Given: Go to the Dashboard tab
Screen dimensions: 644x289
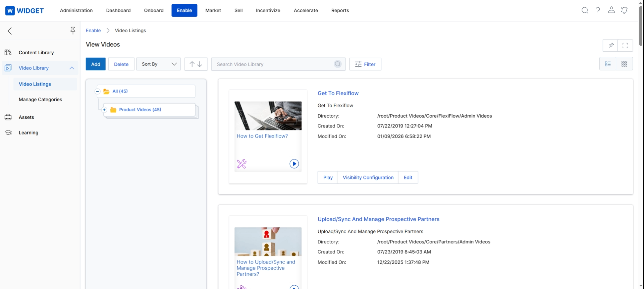Looking at the screenshot, I should coord(118,10).
